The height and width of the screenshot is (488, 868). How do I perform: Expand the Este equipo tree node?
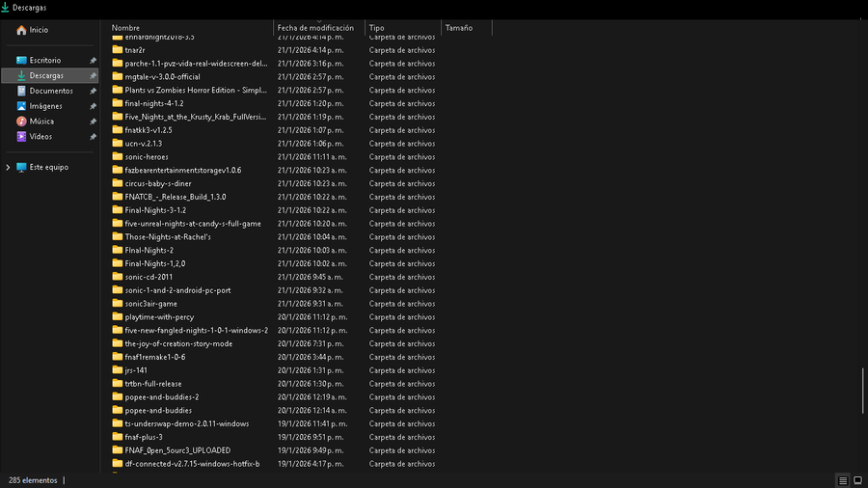point(9,167)
